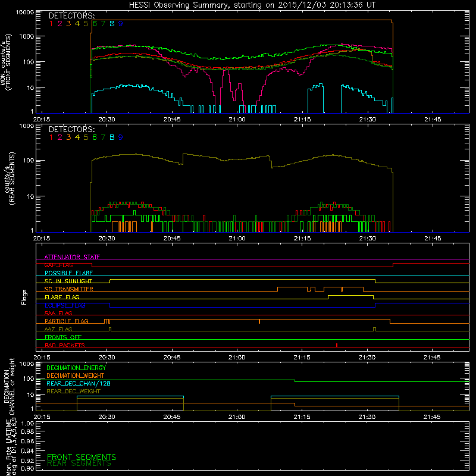The image size is (476, 476).
Task: Click the SAA_FLAG label
Action: tap(58, 313)
